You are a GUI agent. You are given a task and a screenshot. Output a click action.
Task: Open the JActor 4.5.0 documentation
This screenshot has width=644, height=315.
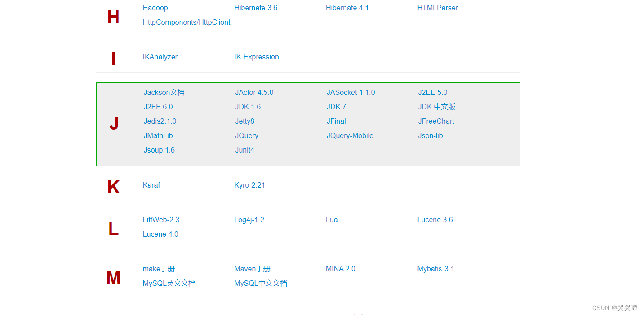tap(254, 92)
